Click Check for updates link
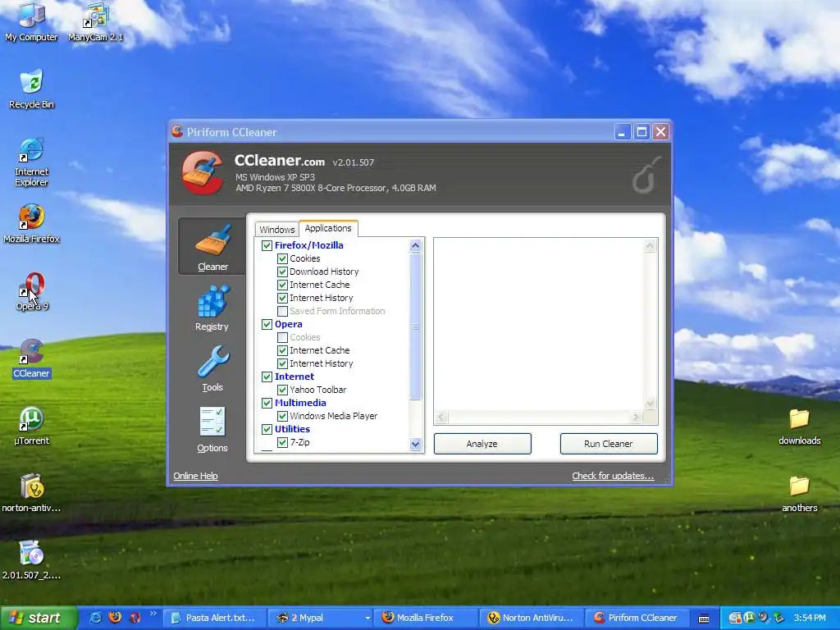This screenshot has width=840, height=630. point(613,476)
